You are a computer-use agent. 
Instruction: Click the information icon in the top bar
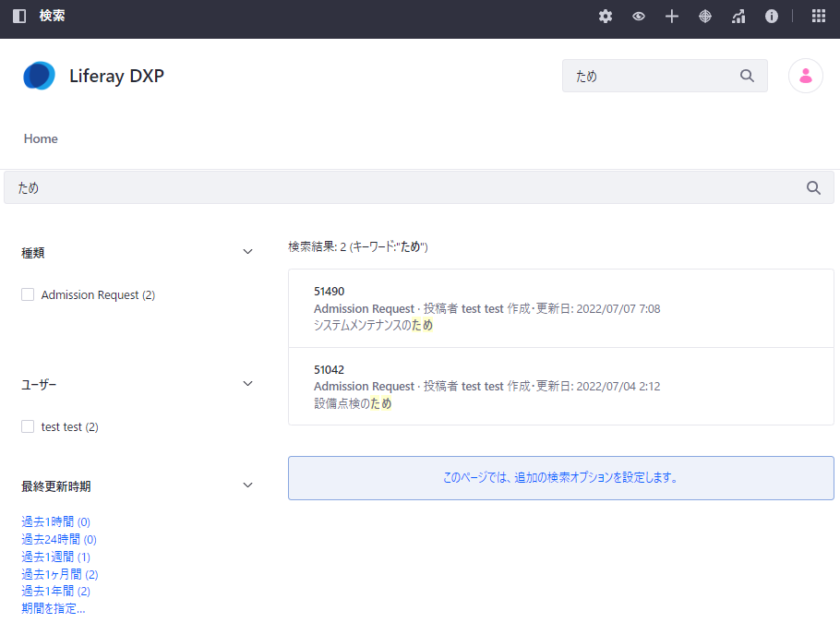pos(772,16)
